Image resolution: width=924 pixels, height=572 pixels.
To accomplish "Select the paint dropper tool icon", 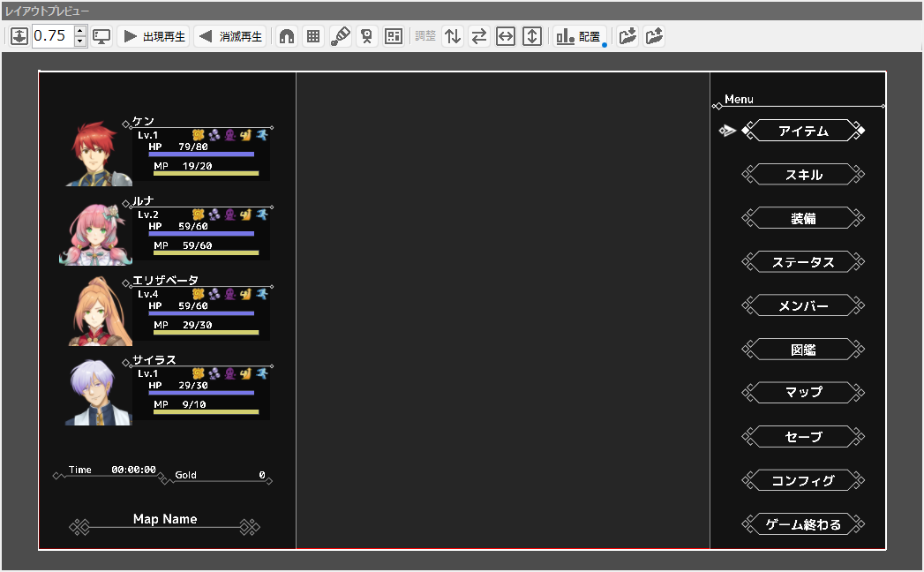I will coord(340,36).
